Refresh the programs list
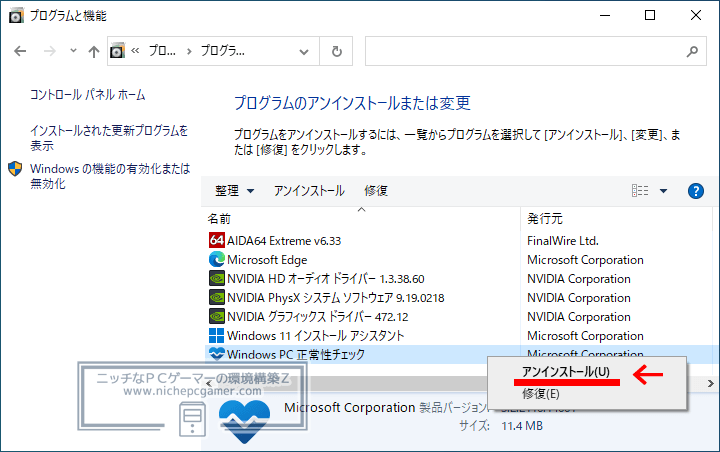Image resolution: width=720 pixels, height=452 pixels. [337, 51]
